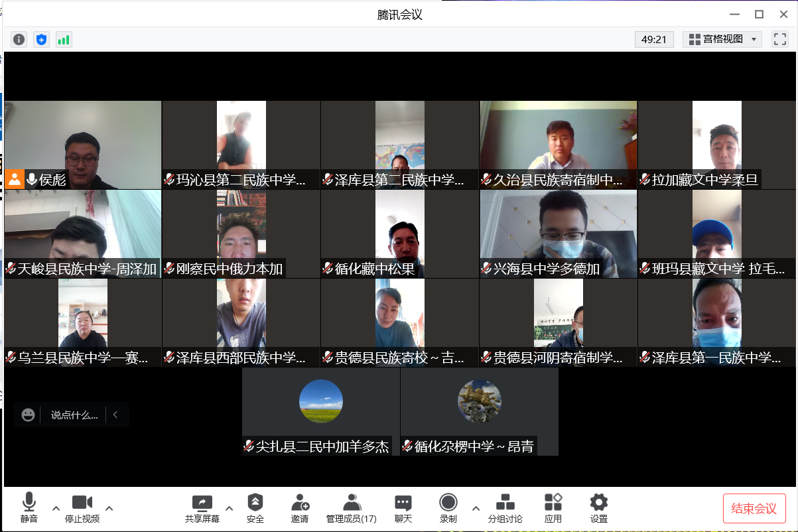Open the Security (安全) menu

pyautogui.click(x=255, y=509)
